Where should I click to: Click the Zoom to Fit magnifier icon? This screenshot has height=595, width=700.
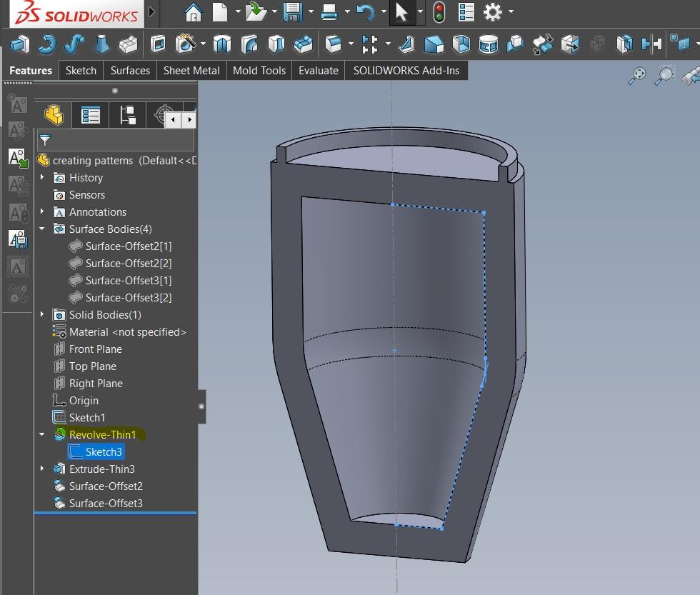pyautogui.click(x=636, y=74)
